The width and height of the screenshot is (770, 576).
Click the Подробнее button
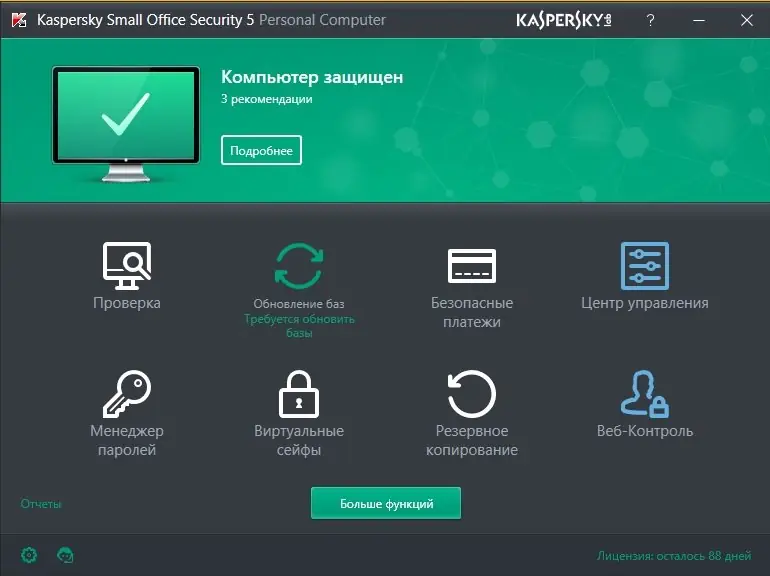pyautogui.click(x=261, y=150)
